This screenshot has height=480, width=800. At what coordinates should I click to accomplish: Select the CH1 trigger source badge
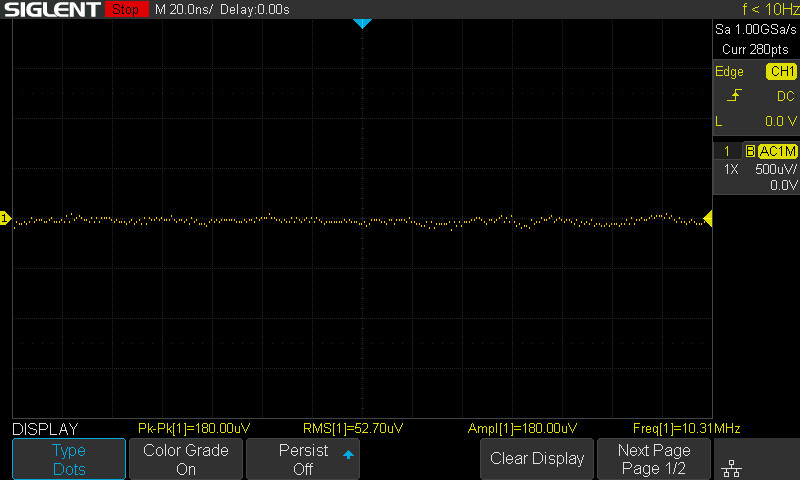(781, 72)
